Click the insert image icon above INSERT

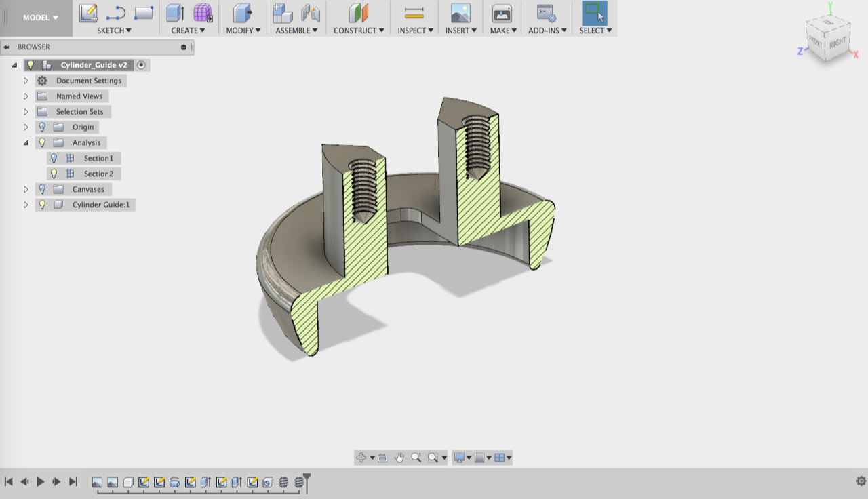tap(460, 13)
